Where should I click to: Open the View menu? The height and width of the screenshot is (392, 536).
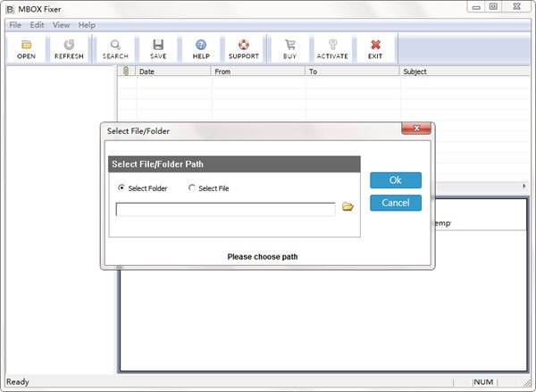[61, 25]
